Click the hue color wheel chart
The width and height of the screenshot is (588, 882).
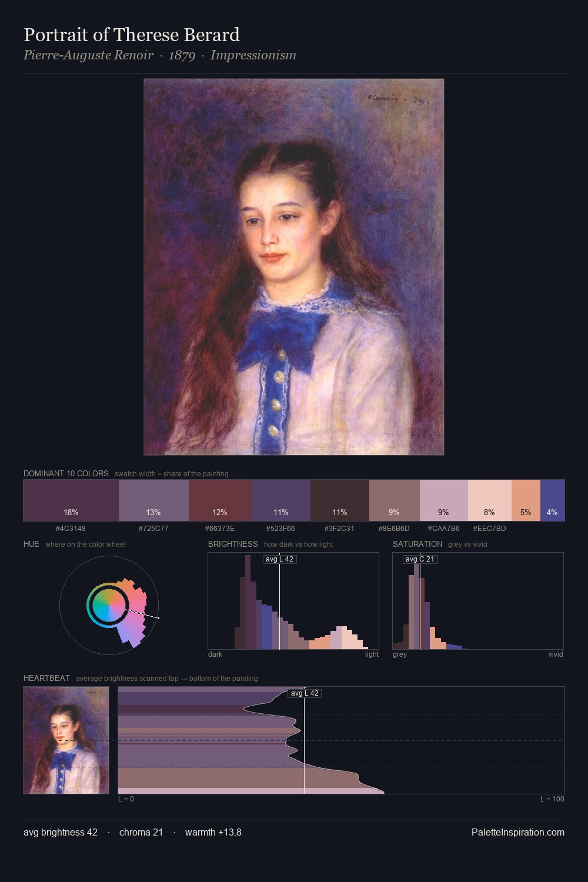[x=109, y=605]
